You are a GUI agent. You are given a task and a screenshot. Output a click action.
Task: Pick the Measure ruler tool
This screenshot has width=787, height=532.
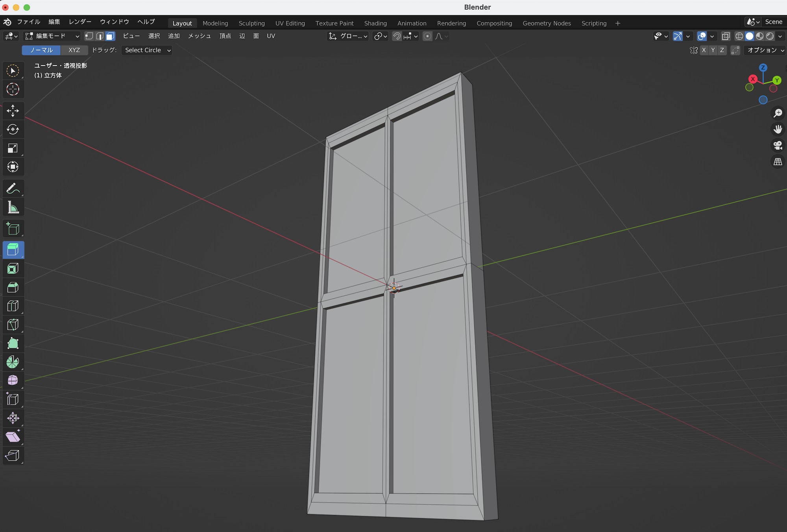click(13, 207)
